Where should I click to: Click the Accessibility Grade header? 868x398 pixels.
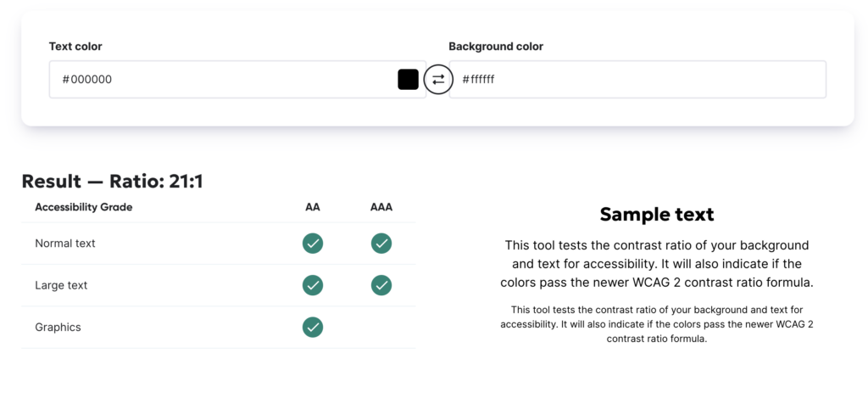tap(84, 207)
